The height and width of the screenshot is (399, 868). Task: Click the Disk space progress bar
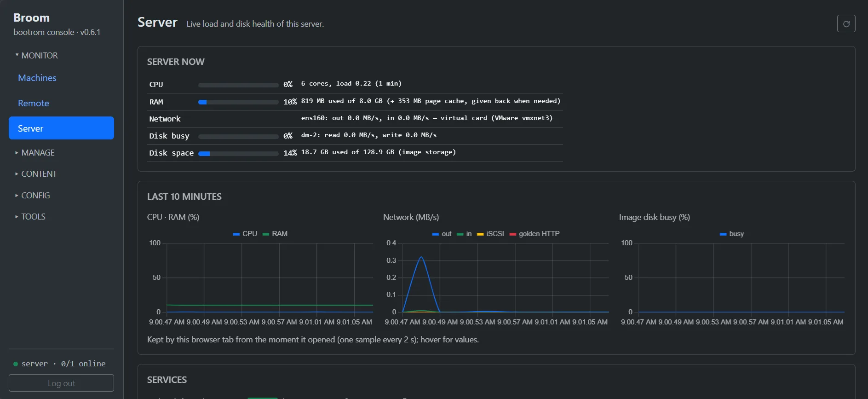tap(238, 154)
